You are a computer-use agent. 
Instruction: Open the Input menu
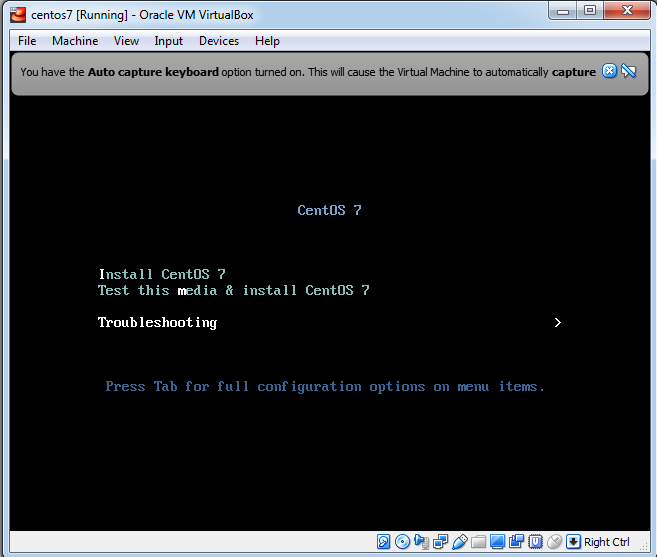(x=168, y=41)
